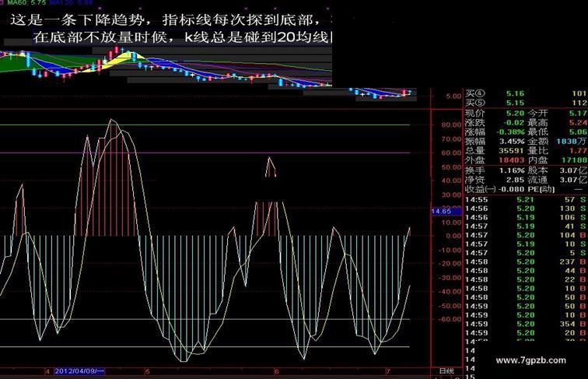Viewport: 588px width, 379px height.
Task: Click the 总量 value 35591
Action: [512, 151]
